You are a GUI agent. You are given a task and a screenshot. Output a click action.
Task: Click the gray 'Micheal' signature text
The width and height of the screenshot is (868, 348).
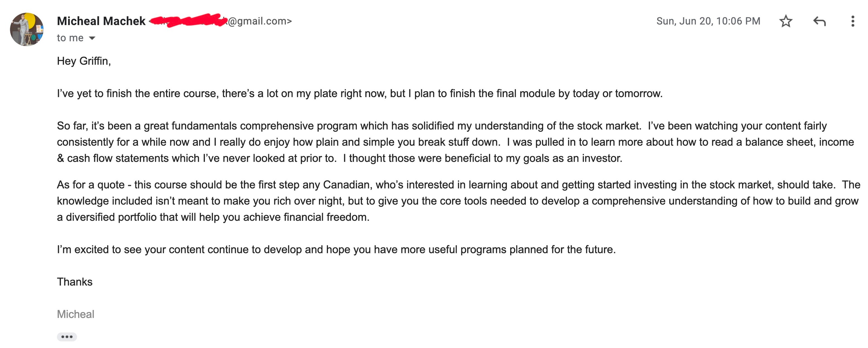click(76, 314)
